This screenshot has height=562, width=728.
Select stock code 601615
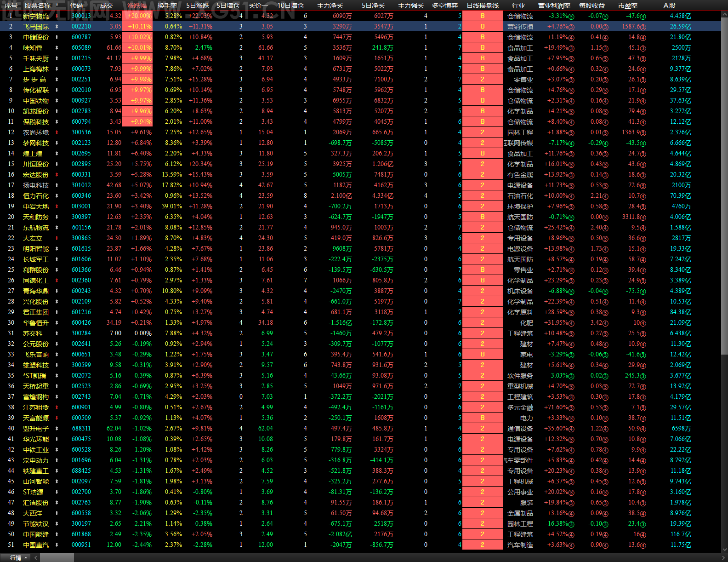click(x=81, y=249)
